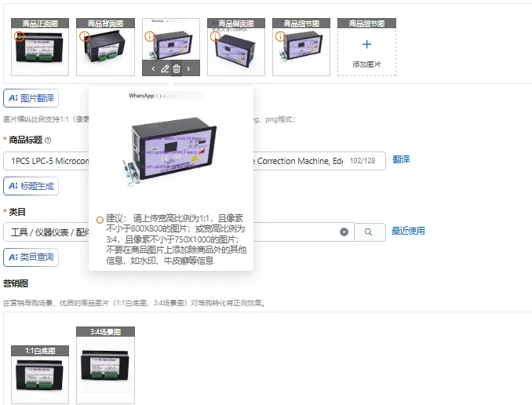
Task: Click warning icon on 商品侧面图 thumbnail
Action: pyautogui.click(x=215, y=36)
